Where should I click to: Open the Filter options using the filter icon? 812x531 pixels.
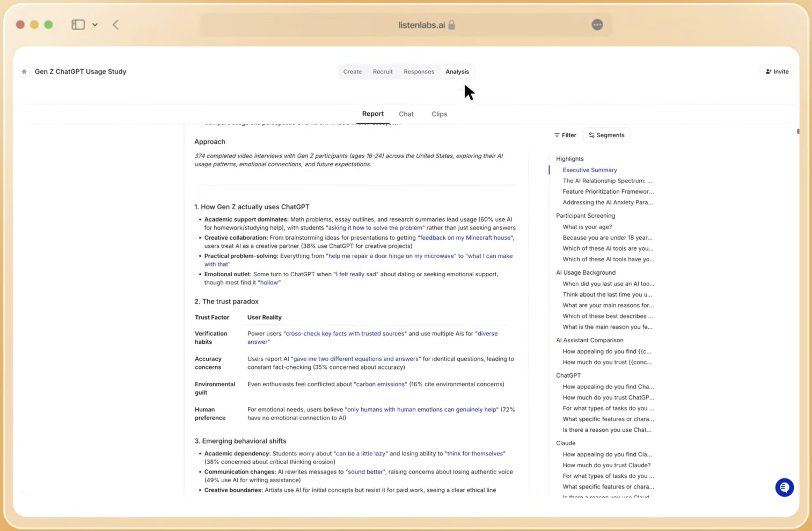point(557,135)
